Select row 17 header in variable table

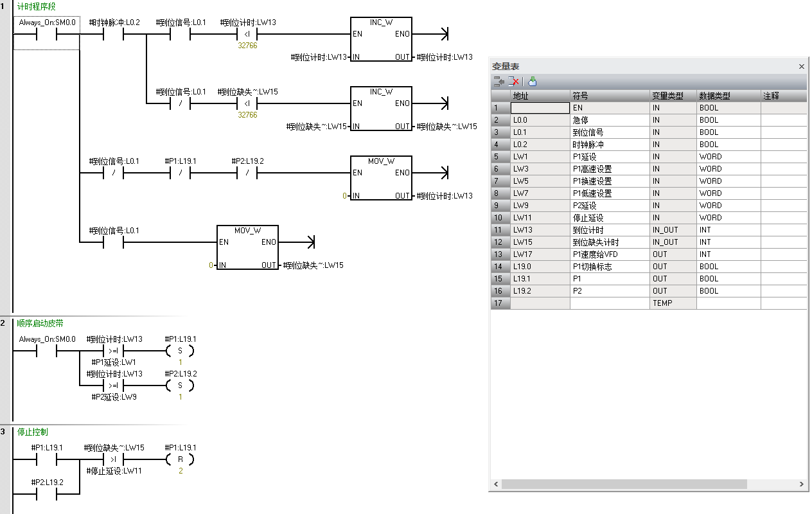pos(500,303)
